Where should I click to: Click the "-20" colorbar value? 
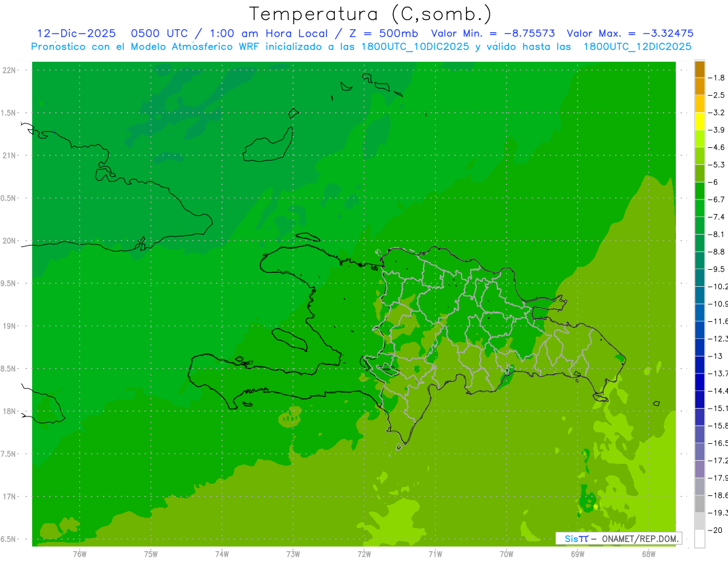[715, 530]
